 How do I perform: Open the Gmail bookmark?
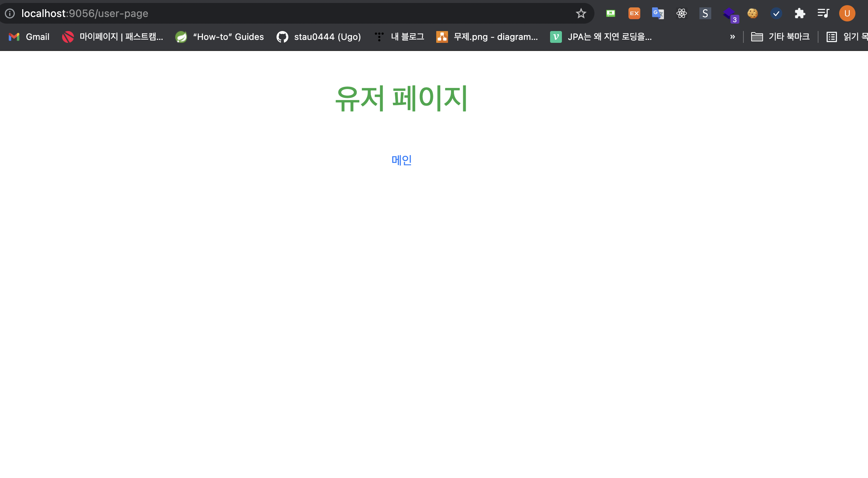click(x=29, y=37)
